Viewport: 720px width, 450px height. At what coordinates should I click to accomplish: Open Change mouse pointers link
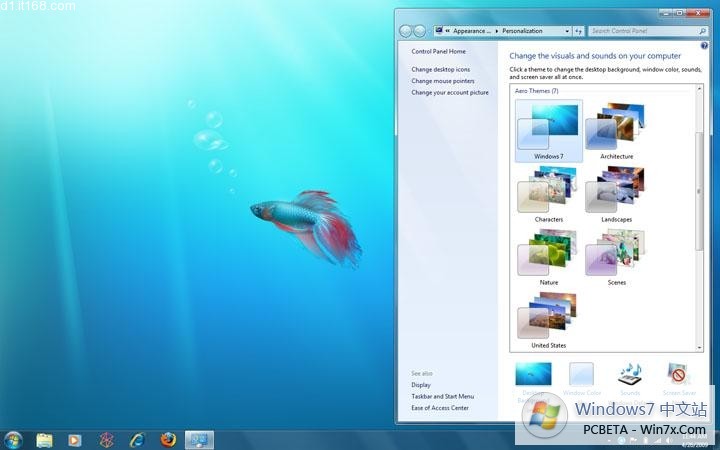point(443,81)
